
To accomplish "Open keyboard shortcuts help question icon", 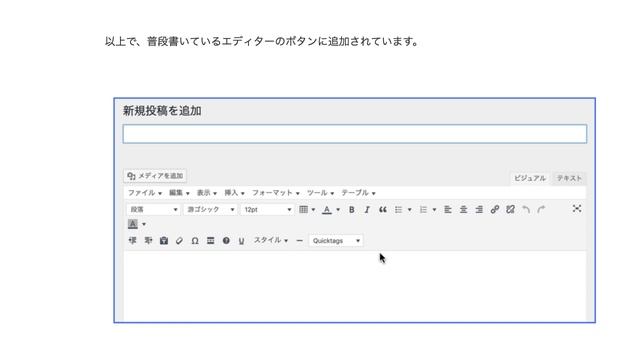I will click(226, 241).
